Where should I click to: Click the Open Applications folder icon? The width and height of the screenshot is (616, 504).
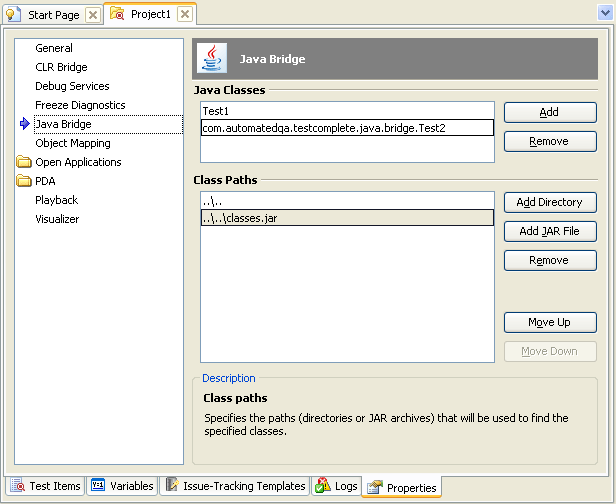point(24,161)
